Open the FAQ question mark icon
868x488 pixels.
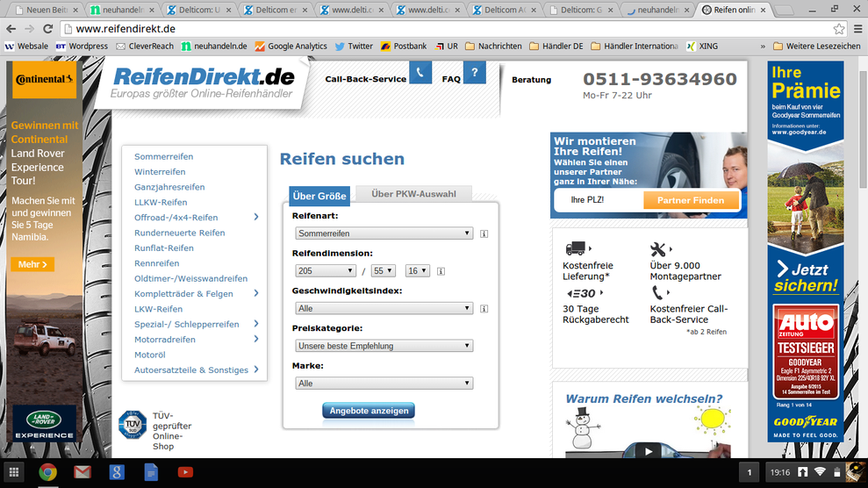coord(475,73)
